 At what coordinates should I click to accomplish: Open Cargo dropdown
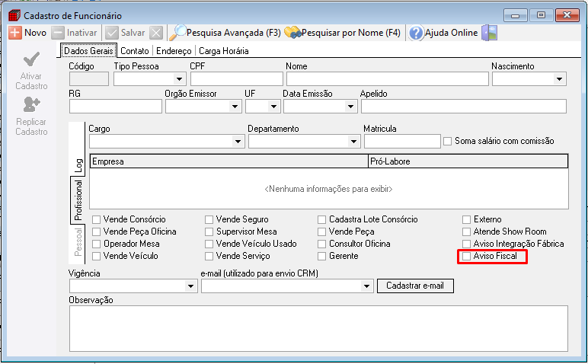pos(238,142)
